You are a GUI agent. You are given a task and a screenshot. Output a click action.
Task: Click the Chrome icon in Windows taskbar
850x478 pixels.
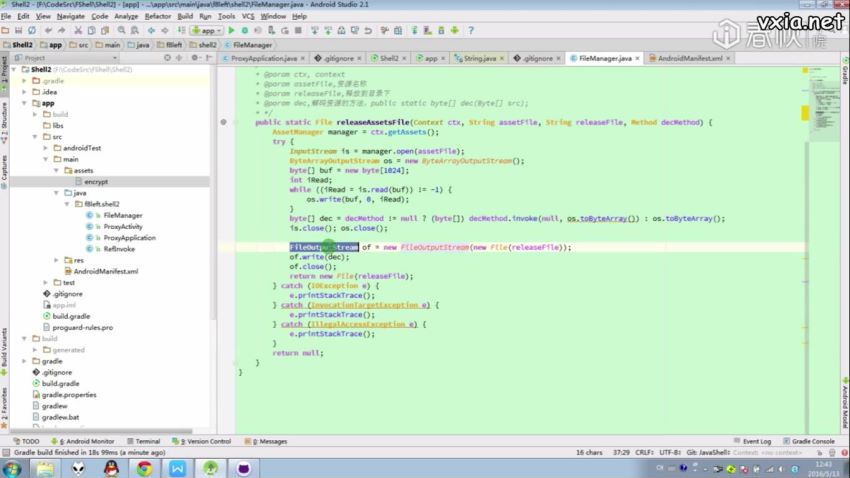[x=144, y=467]
